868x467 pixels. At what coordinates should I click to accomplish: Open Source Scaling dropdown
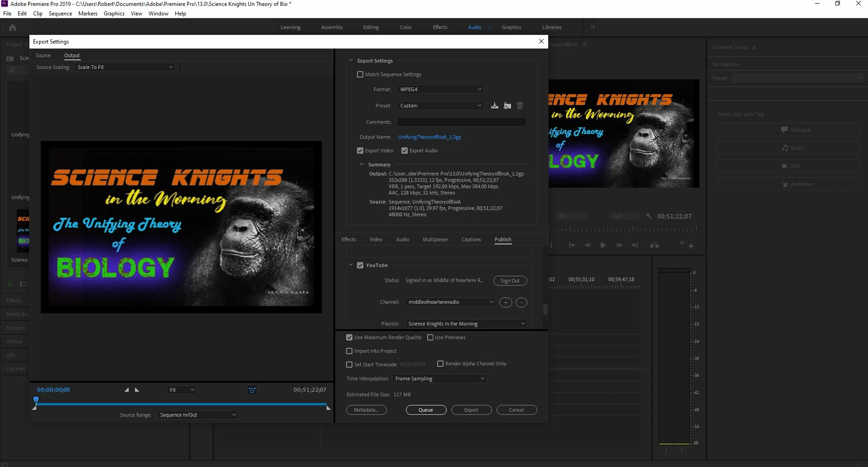click(125, 67)
